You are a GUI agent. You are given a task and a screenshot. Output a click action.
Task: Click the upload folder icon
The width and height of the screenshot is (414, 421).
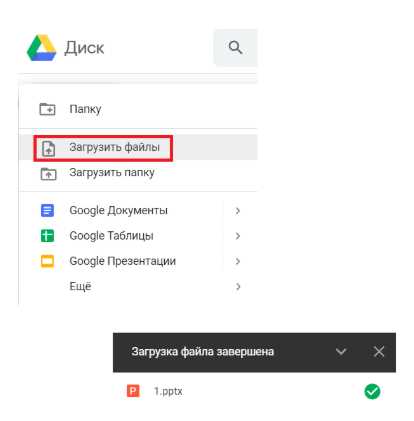[48, 174]
